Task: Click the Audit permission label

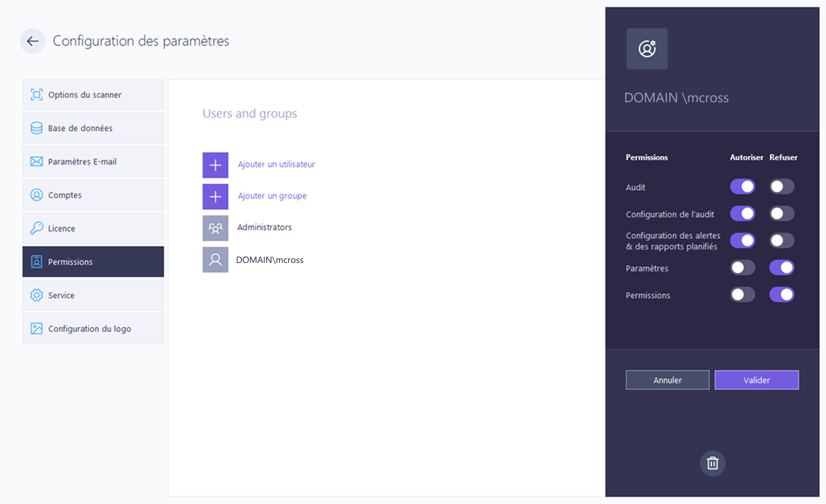Action: click(x=636, y=187)
